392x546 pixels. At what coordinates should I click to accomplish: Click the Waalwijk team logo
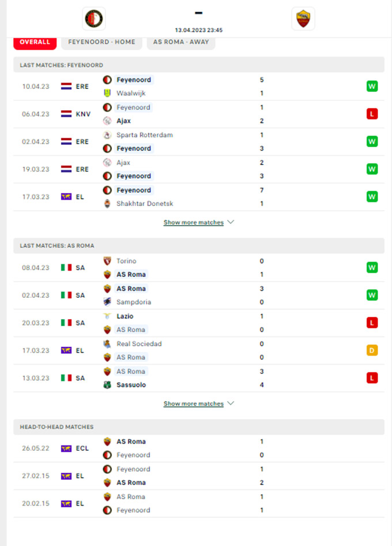click(x=107, y=93)
